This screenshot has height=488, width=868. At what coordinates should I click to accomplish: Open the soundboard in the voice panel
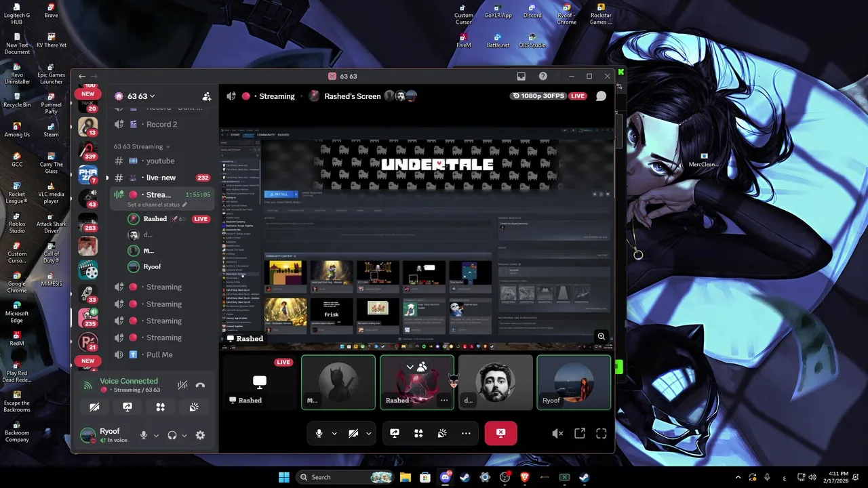tap(193, 407)
